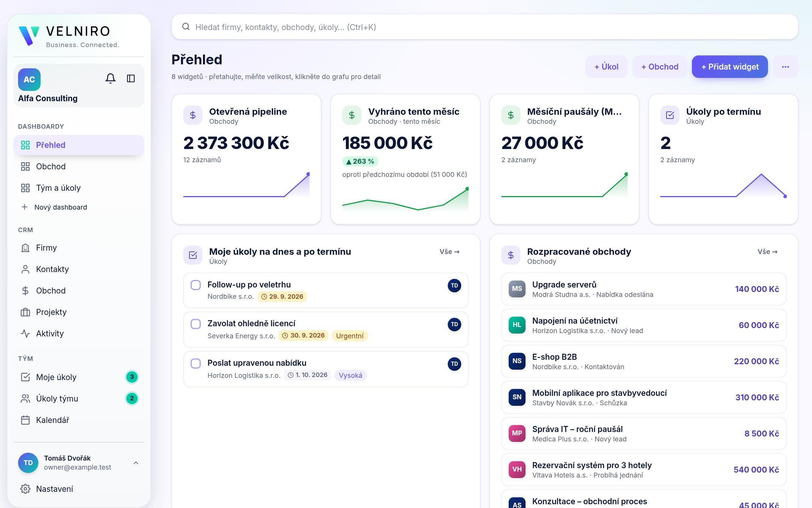Open the notifications bell
This screenshot has height=508, width=812.
pyautogui.click(x=111, y=78)
